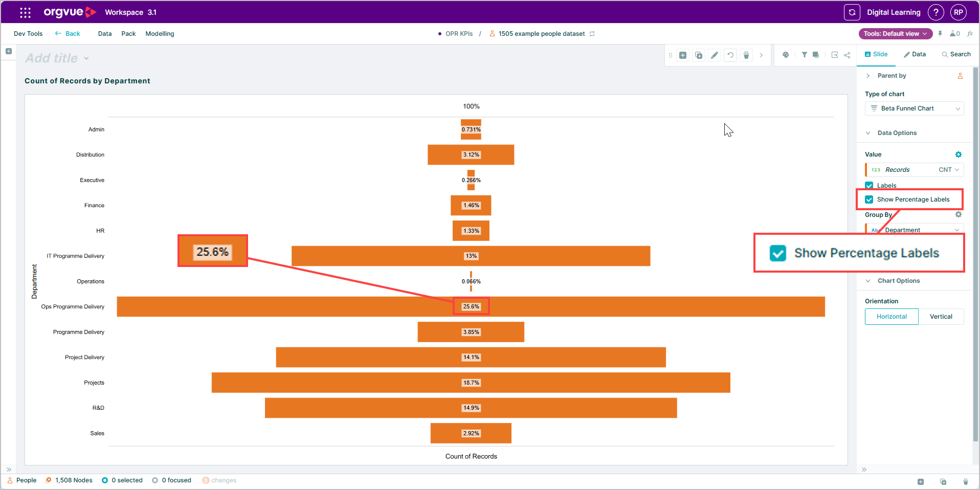
Task: Click the refresh sync icon in header
Action: [x=852, y=12]
